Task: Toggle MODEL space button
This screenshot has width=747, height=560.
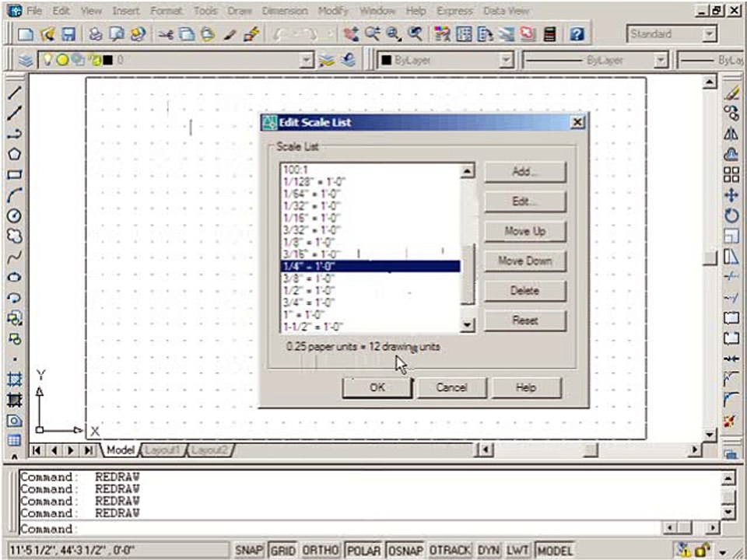Action: pyautogui.click(x=555, y=551)
